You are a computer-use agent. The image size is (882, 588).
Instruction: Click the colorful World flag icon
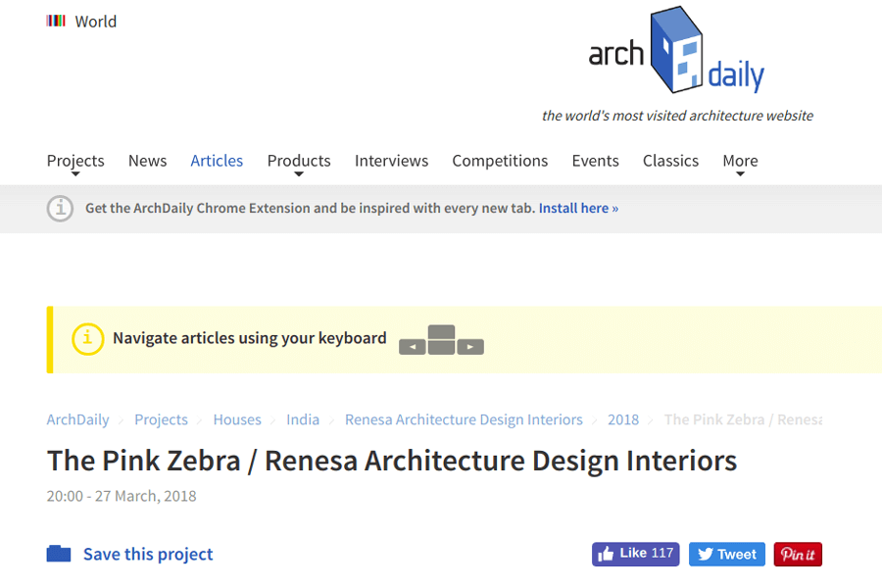[x=56, y=21]
